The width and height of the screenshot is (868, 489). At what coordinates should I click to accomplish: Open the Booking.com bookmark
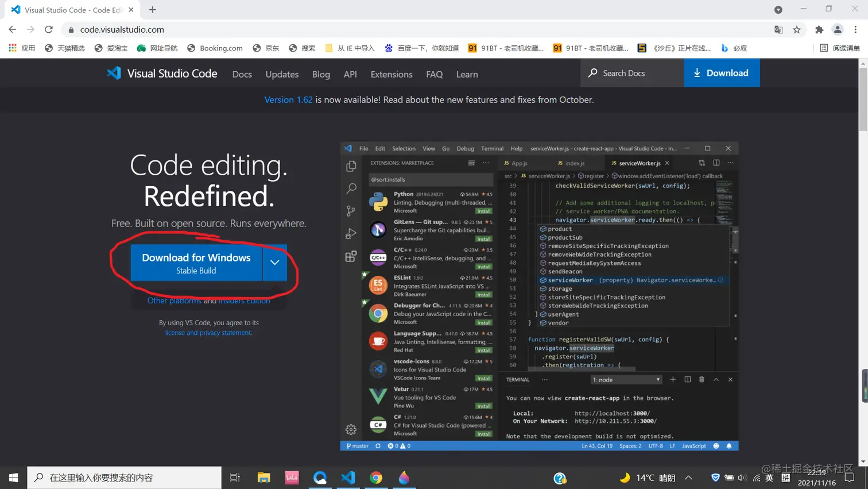[215, 48]
